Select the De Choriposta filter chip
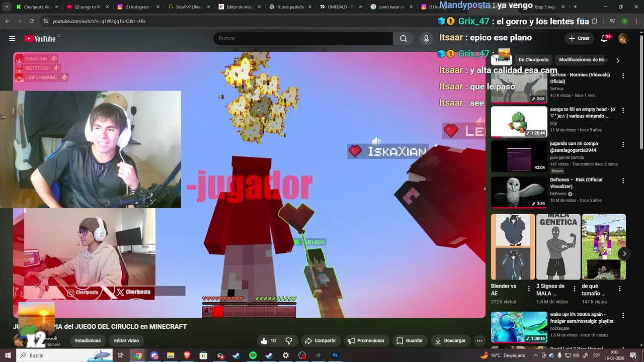Image resolution: width=644 pixels, height=362 pixels. [533, 60]
